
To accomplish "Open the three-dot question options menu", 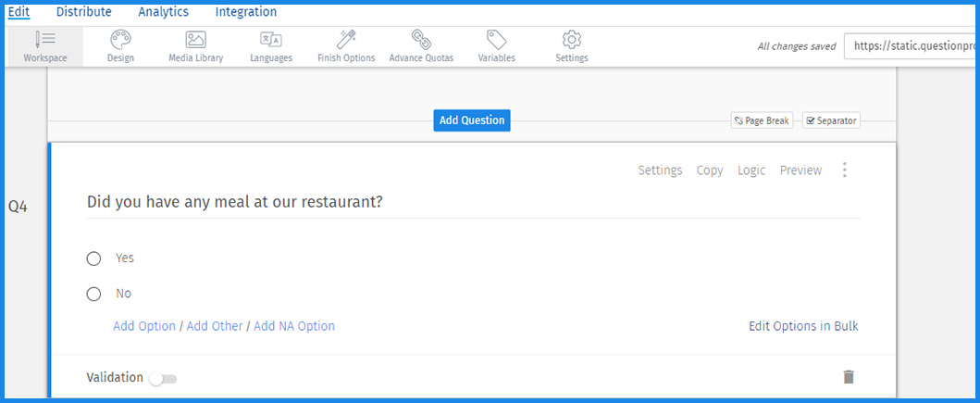I will click(x=844, y=170).
